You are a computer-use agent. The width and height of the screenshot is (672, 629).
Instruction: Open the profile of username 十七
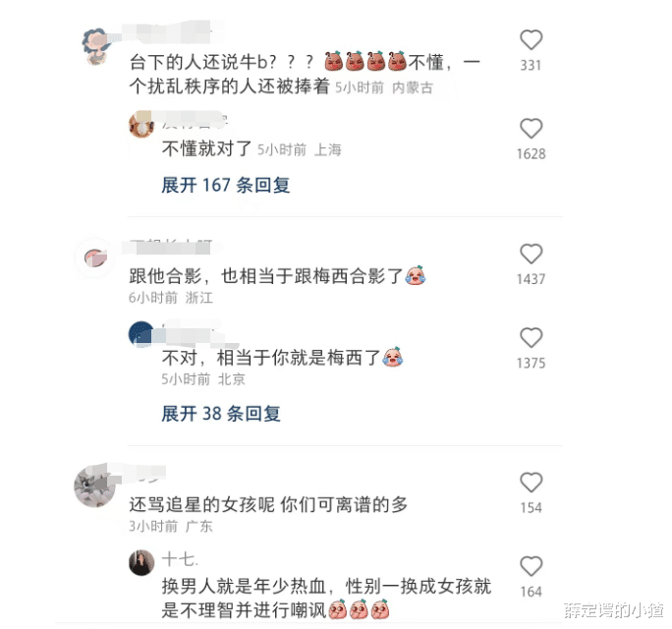tap(180, 559)
